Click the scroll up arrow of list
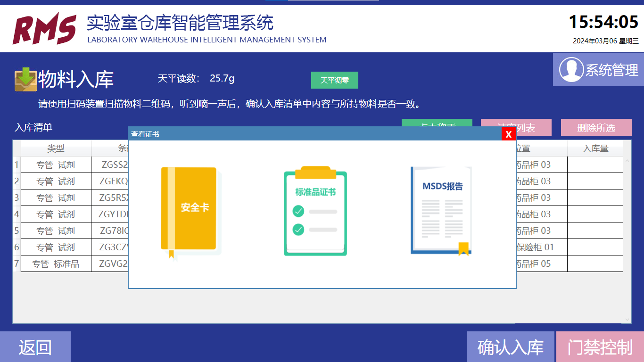This screenshot has width=644, height=362. click(x=627, y=161)
